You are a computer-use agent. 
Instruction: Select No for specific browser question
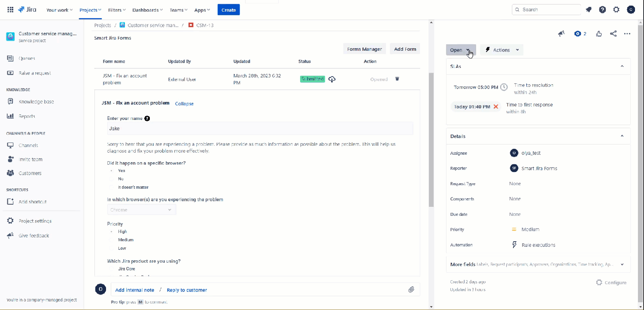click(112, 179)
